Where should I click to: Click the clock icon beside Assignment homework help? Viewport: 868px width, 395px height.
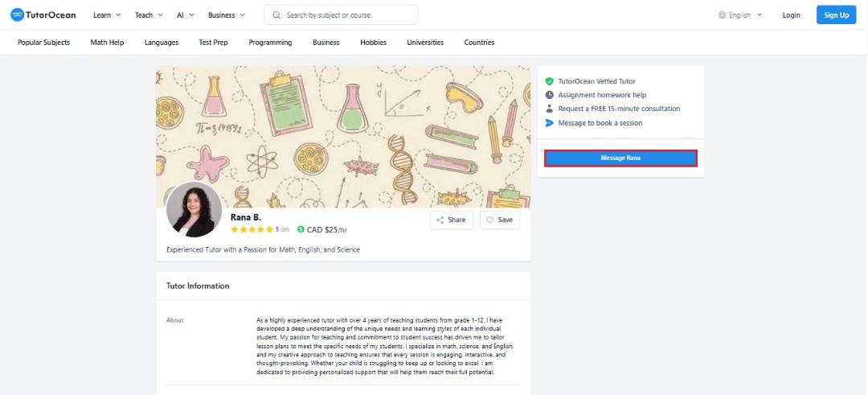coord(549,95)
